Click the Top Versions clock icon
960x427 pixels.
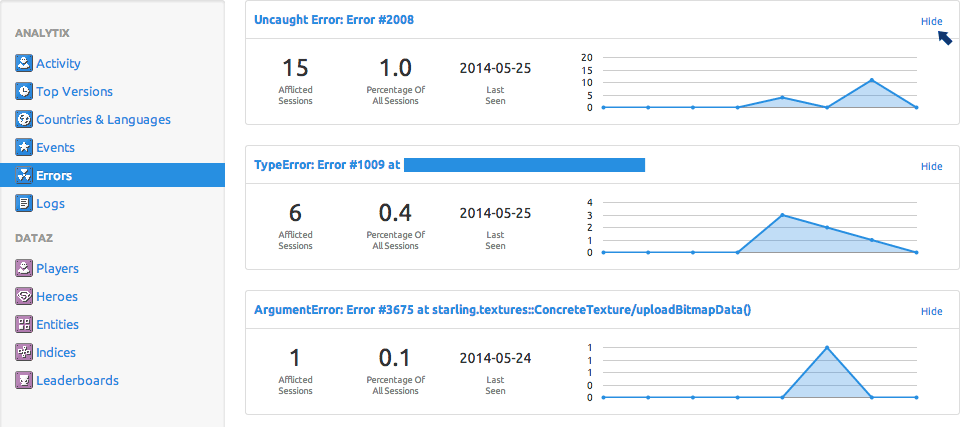(x=24, y=91)
